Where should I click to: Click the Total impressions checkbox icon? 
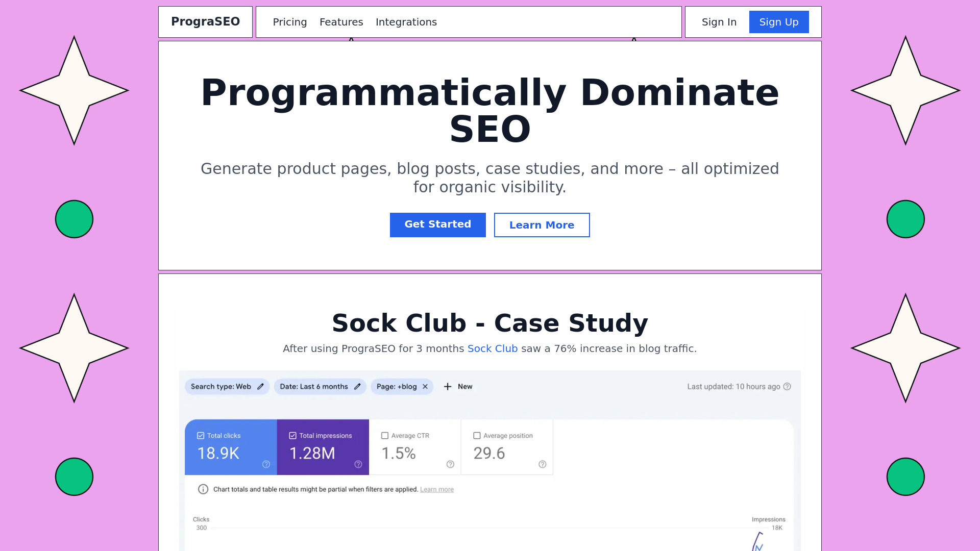point(292,435)
